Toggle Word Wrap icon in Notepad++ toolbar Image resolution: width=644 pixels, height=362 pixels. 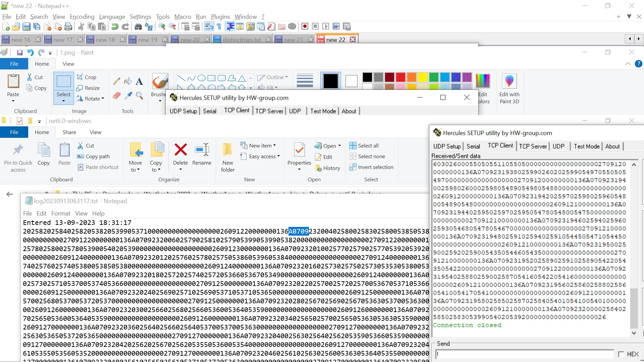click(209, 26)
